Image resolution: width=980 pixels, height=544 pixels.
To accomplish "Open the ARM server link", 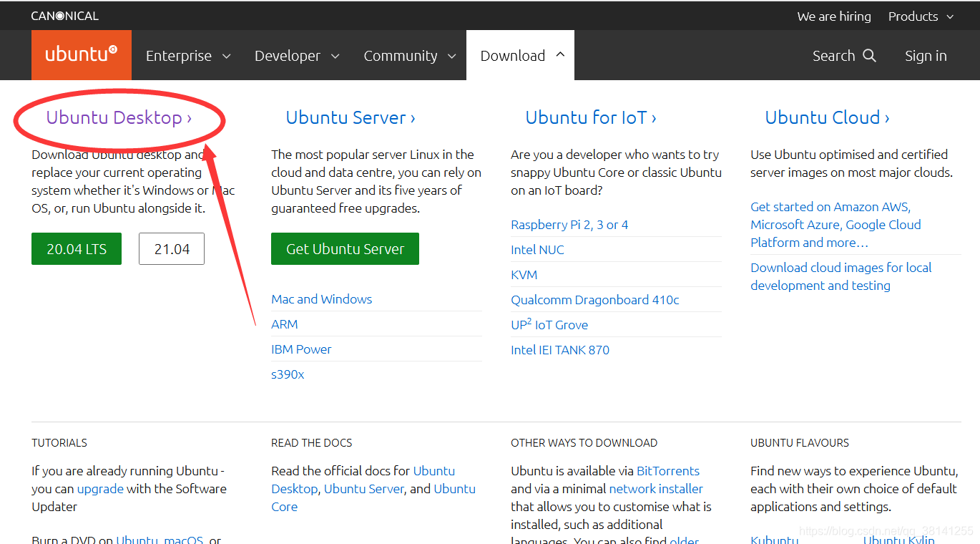I will [x=285, y=324].
